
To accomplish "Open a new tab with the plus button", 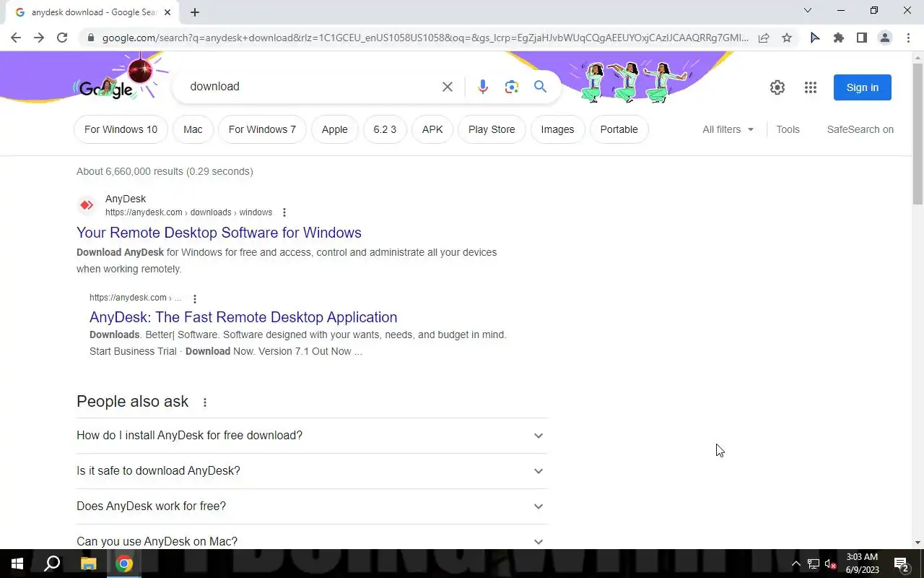I will pyautogui.click(x=195, y=12).
